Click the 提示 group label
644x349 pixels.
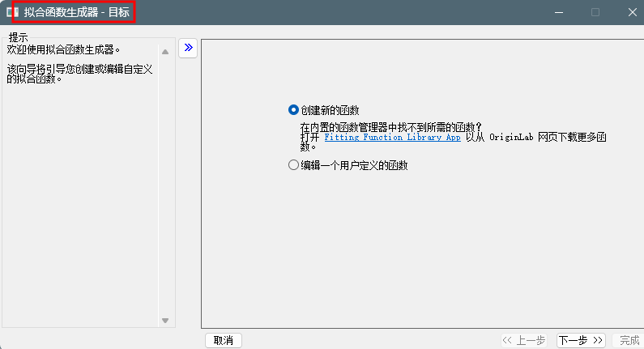coord(18,37)
